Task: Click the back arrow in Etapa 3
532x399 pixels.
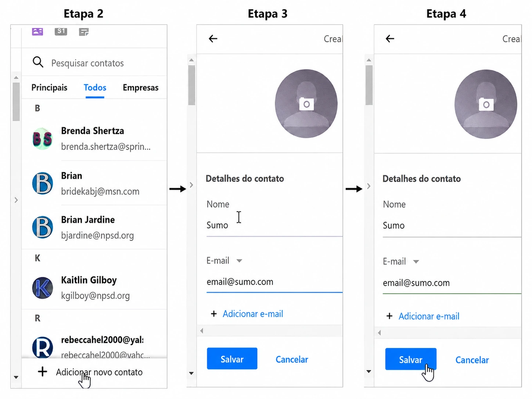Action: [213, 39]
